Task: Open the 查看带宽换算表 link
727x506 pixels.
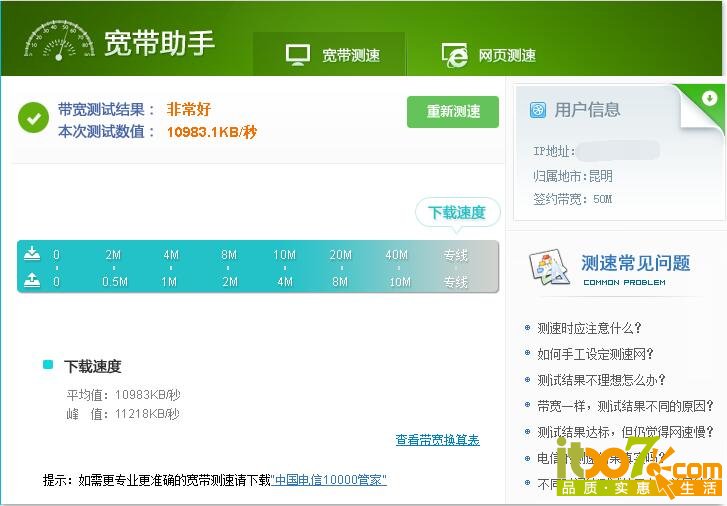Action: (x=437, y=440)
